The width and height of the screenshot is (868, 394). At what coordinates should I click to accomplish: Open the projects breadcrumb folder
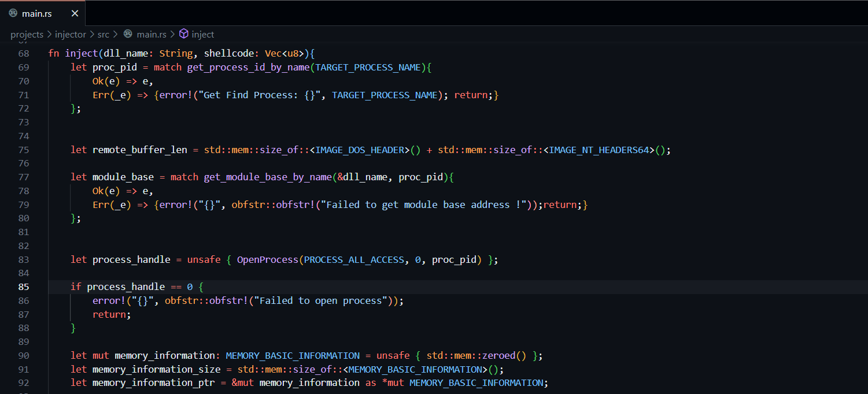[x=27, y=35]
